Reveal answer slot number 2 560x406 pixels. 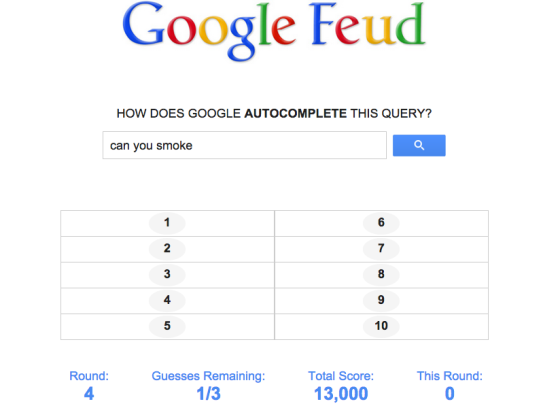pyautogui.click(x=167, y=249)
